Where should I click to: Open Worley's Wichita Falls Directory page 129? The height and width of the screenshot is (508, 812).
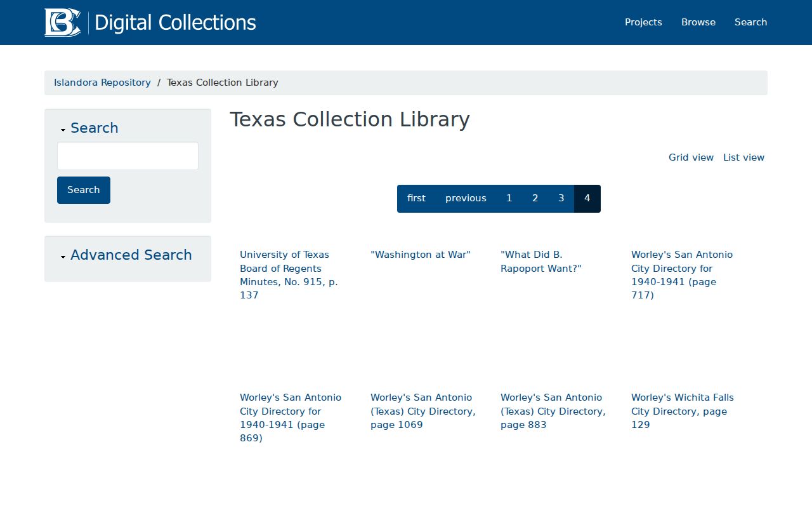coord(683,411)
